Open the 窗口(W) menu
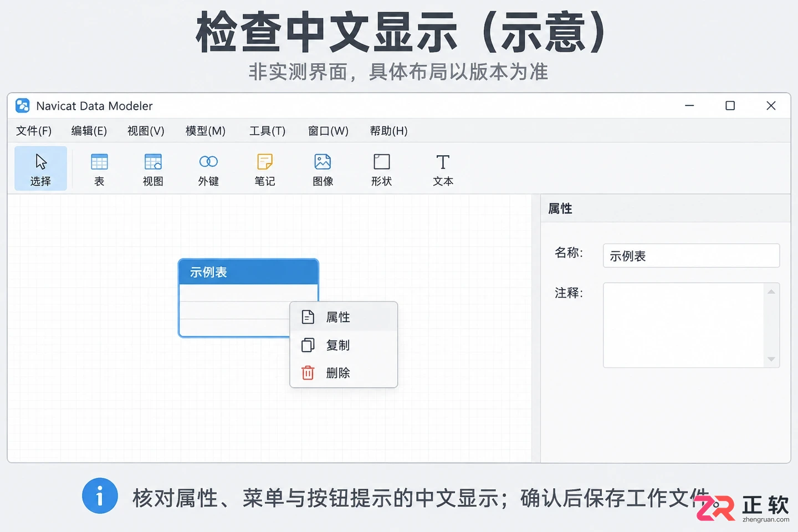This screenshot has height=532, width=798. pos(328,131)
